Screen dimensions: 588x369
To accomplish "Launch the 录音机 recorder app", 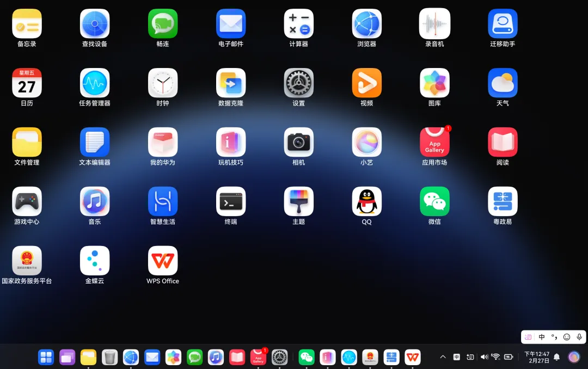I will (x=434, y=23).
